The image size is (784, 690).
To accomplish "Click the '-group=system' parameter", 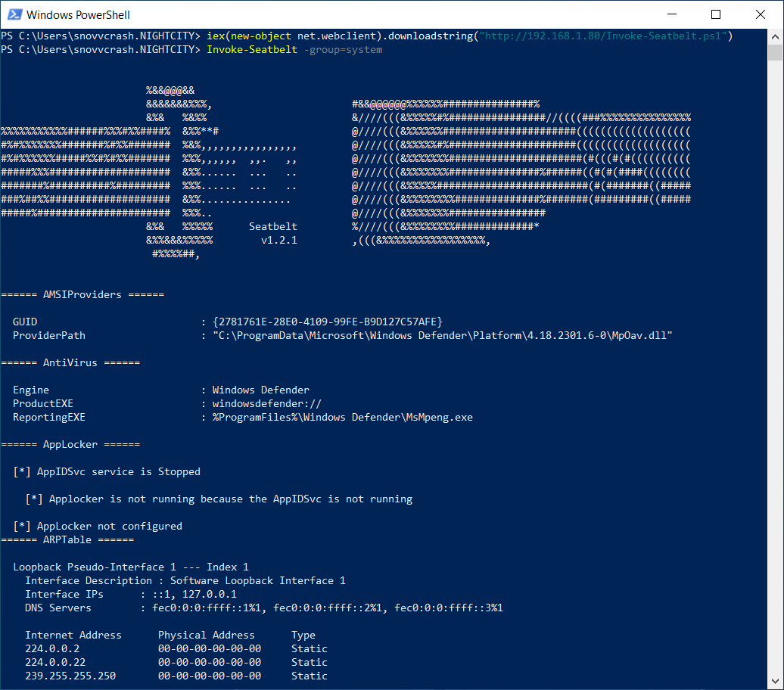I will (343, 49).
